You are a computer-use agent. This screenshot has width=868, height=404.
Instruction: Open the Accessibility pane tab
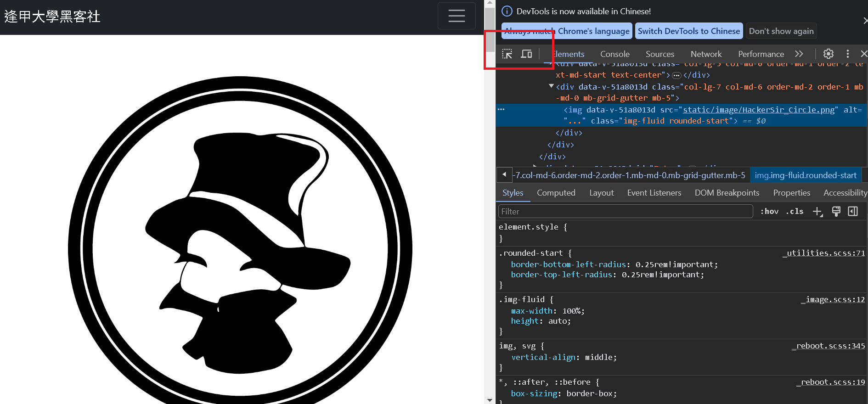click(845, 193)
